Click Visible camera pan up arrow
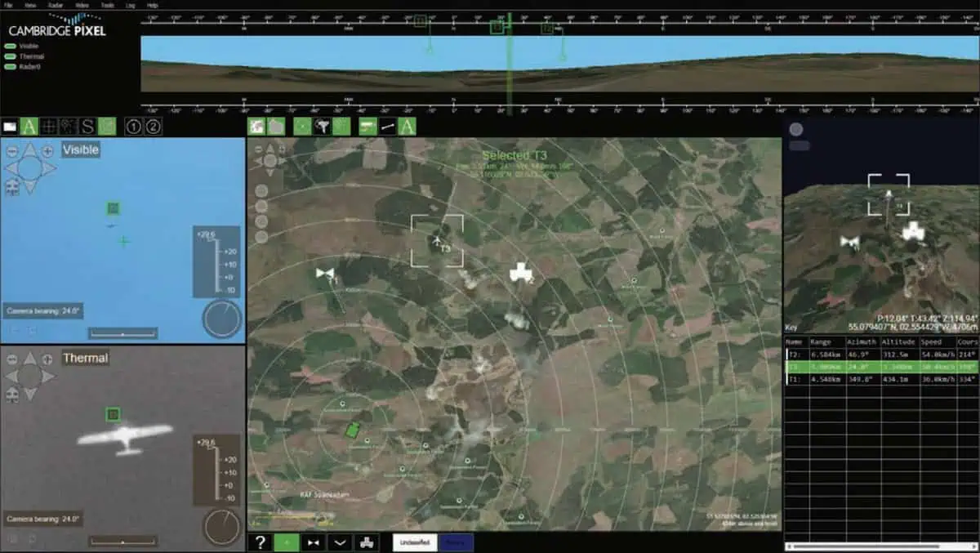 29,149
